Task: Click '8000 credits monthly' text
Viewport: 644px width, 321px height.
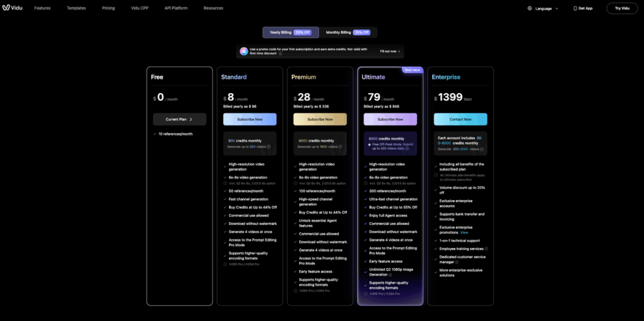Action: tap(387, 139)
